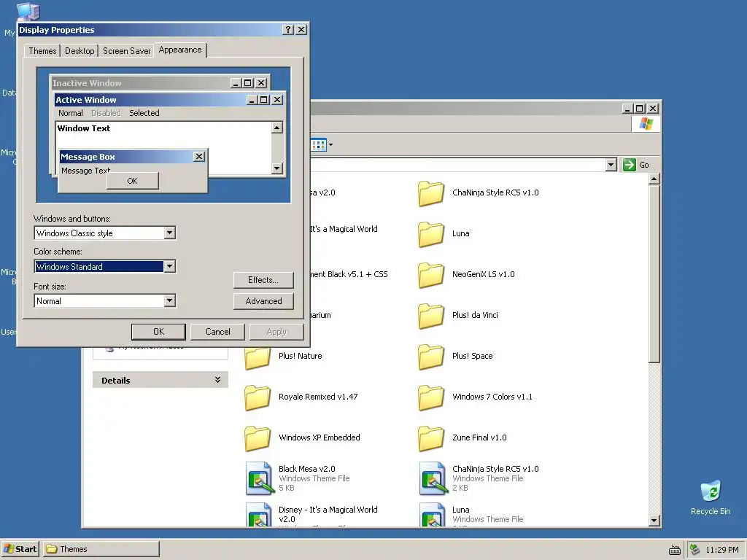Click the green Go arrow icon
747x560 pixels.
tap(630, 165)
